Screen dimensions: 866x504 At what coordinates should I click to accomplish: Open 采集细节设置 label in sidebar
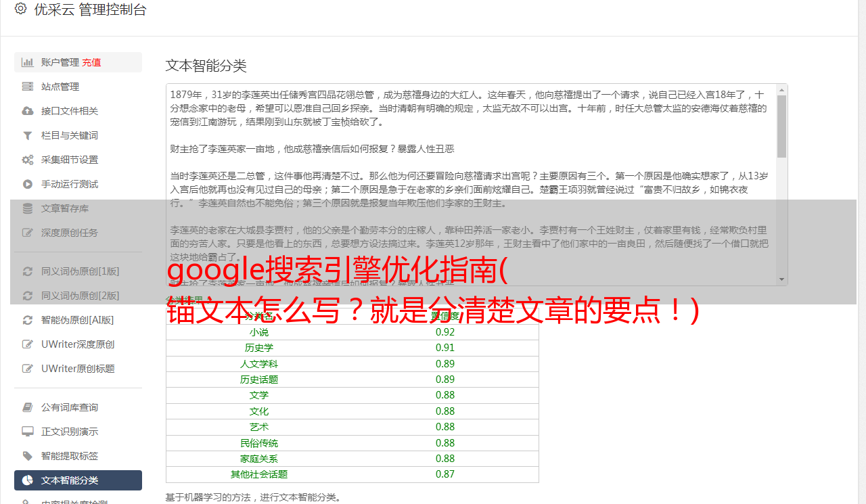(x=70, y=160)
